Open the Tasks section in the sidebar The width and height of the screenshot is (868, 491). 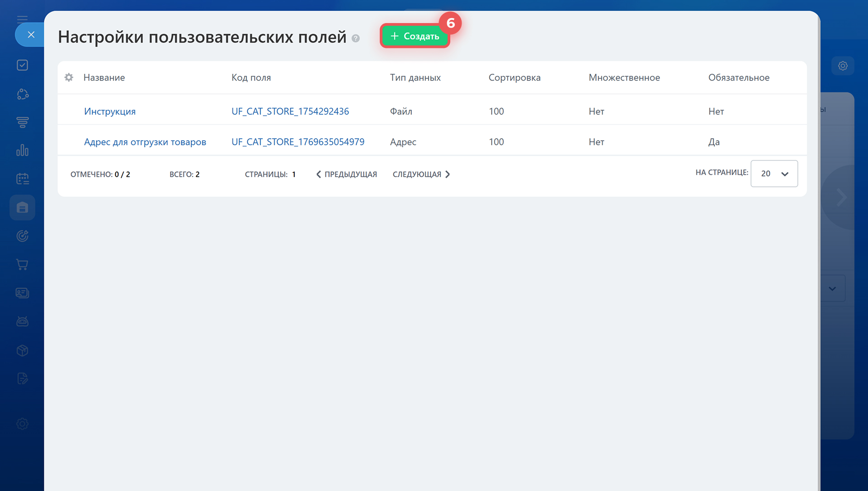click(22, 65)
